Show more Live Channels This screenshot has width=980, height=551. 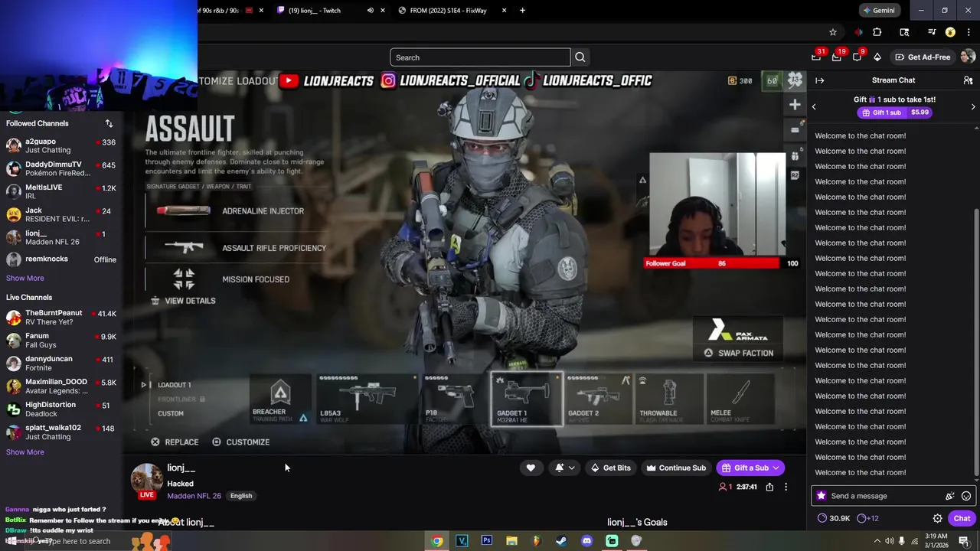[25, 452]
